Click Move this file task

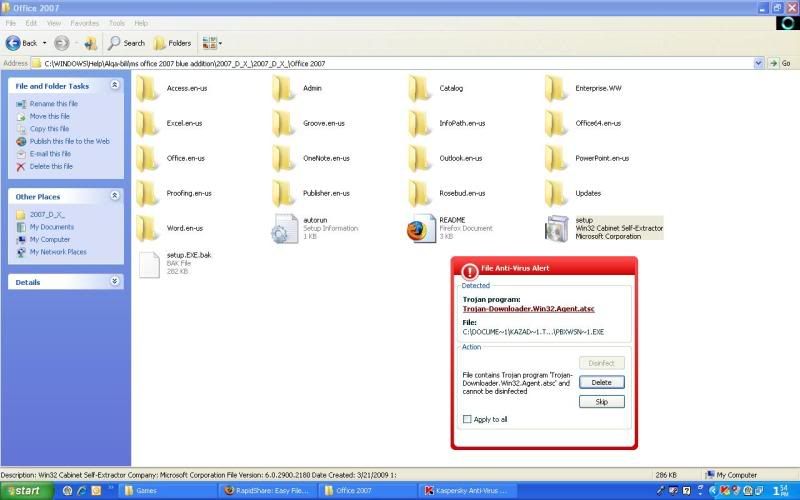pyautogui.click(x=49, y=116)
